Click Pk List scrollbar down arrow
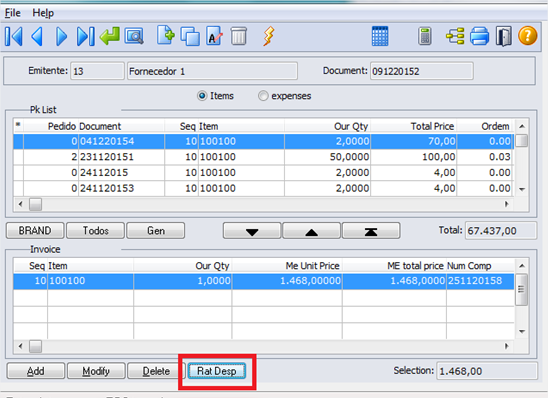This screenshot has width=548, height=398. (x=522, y=189)
